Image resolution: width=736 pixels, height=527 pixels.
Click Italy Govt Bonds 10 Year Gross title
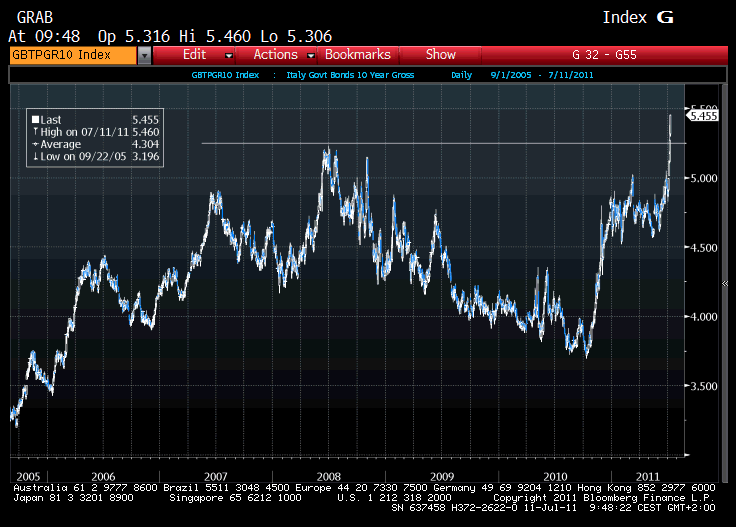pos(350,75)
